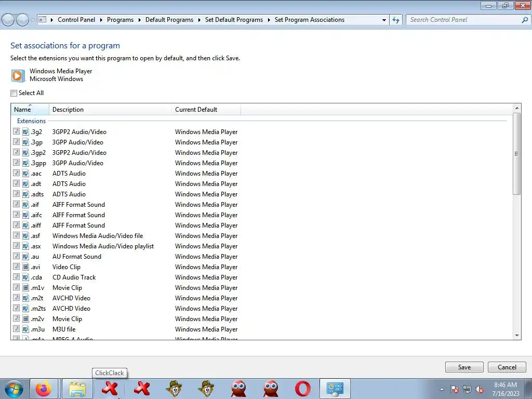
Task: Sort by the Name column header
Action: (30, 110)
